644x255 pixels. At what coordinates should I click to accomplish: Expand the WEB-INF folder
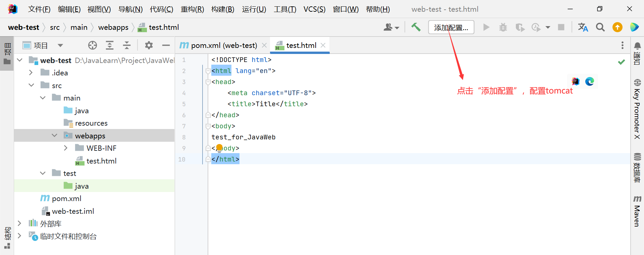[66, 148]
